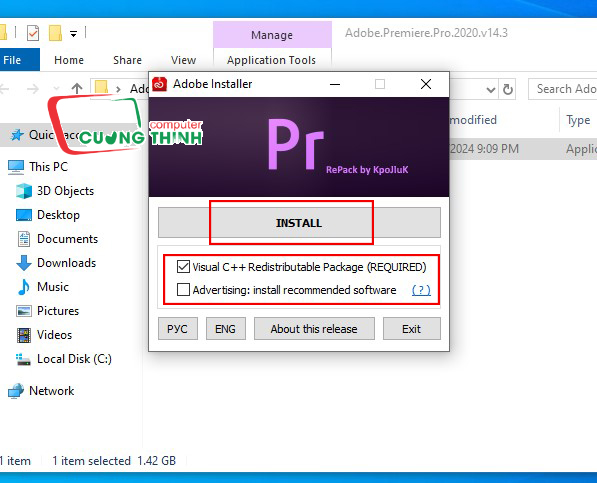Uncheck Visual C++ Redistributable Package checkbox
This screenshot has width=597, height=483.
[x=183, y=266]
